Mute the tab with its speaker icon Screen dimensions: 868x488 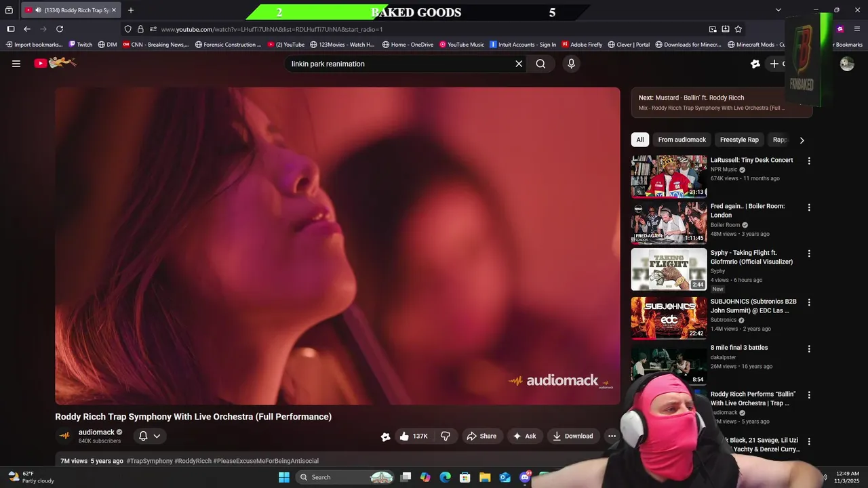38,10
